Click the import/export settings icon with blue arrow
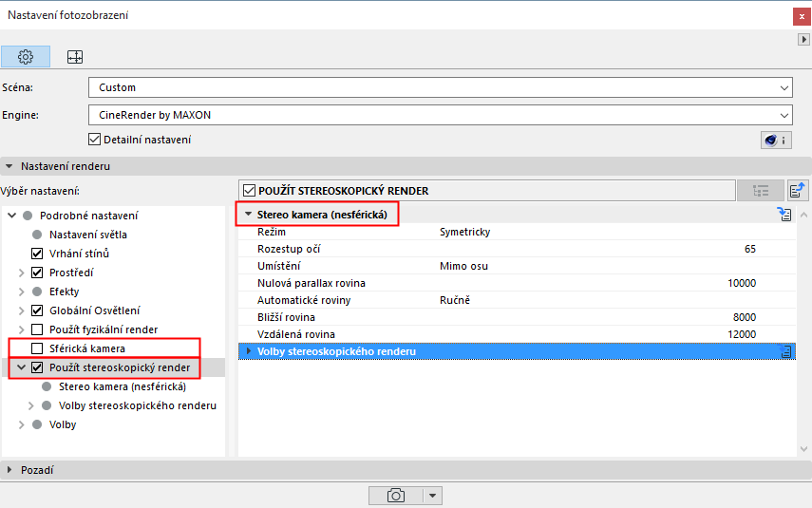Viewport: 812px width, 508px height. coord(798,191)
